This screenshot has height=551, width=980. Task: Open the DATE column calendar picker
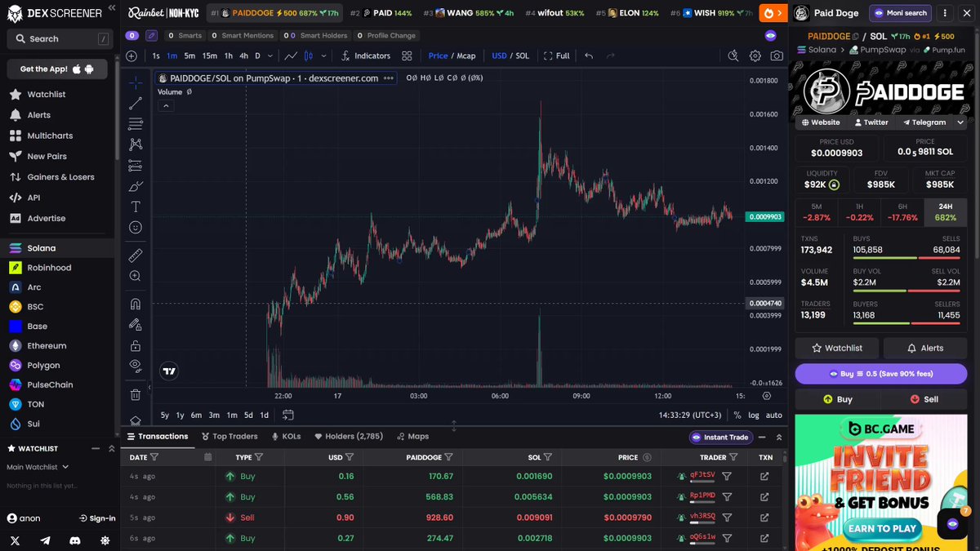207,457
